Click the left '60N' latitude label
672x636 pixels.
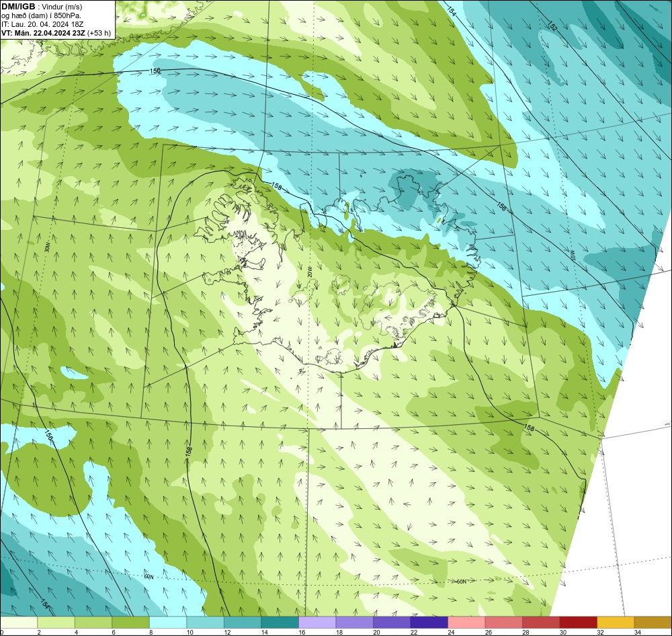[149, 577]
